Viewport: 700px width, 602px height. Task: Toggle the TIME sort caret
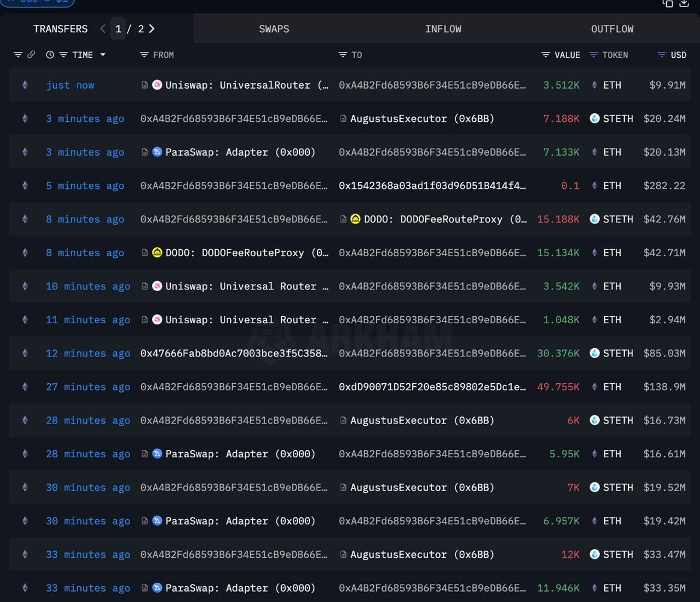(x=103, y=55)
